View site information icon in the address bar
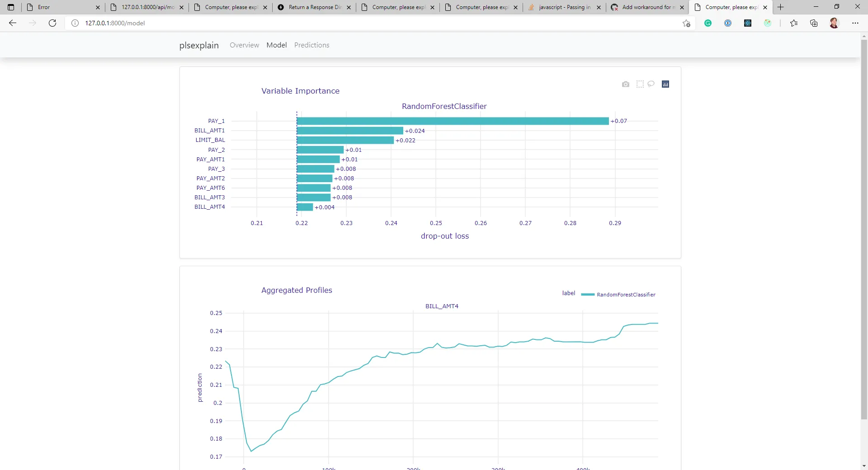Viewport: 868px width, 470px height. pyautogui.click(x=75, y=23)
